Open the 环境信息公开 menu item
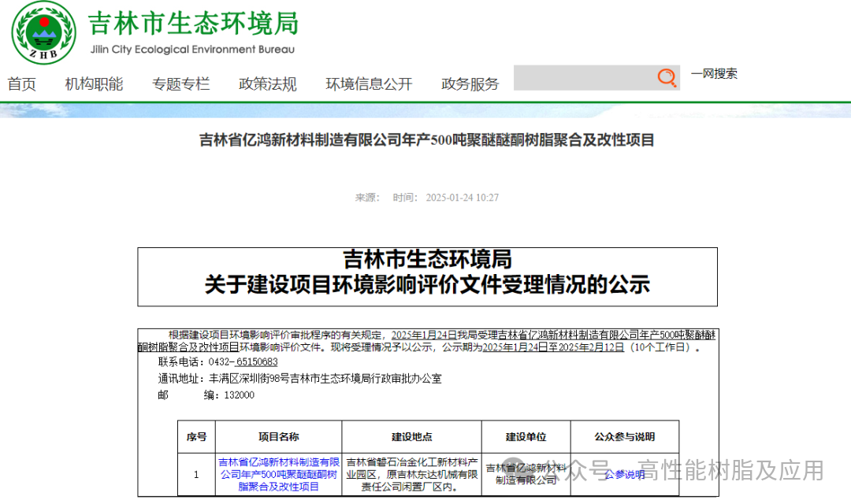Viewport: 851px width, 504px height. click(x=369, y=84)
